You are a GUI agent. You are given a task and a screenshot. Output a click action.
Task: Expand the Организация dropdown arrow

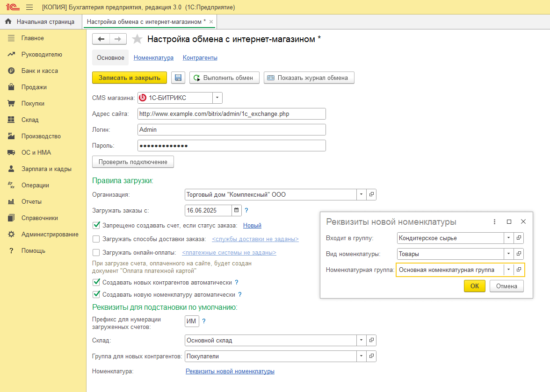pyautogui.click(x=361, y=194)
